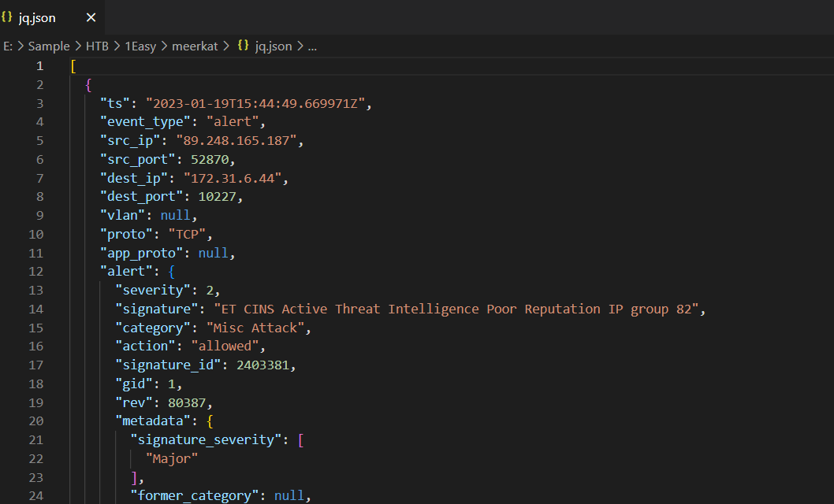Click the curly braces icon in the breadcrumb

(244, 46)
